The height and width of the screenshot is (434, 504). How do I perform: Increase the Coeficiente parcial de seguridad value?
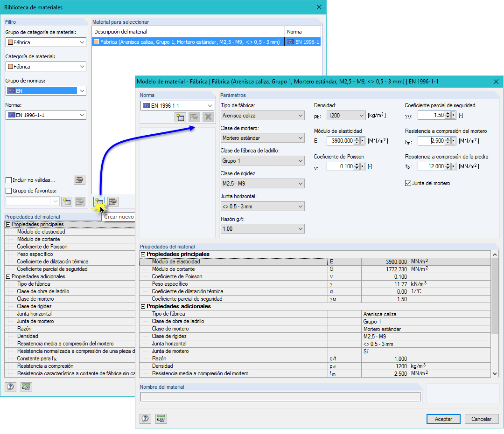[448, 113]
